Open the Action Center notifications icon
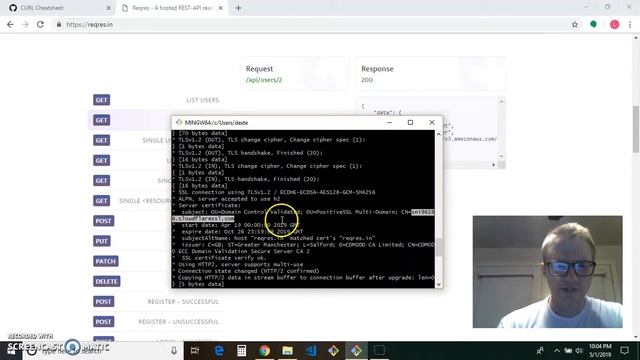The width and height of the screenshot is (640, 360). [x=624, y=351]
